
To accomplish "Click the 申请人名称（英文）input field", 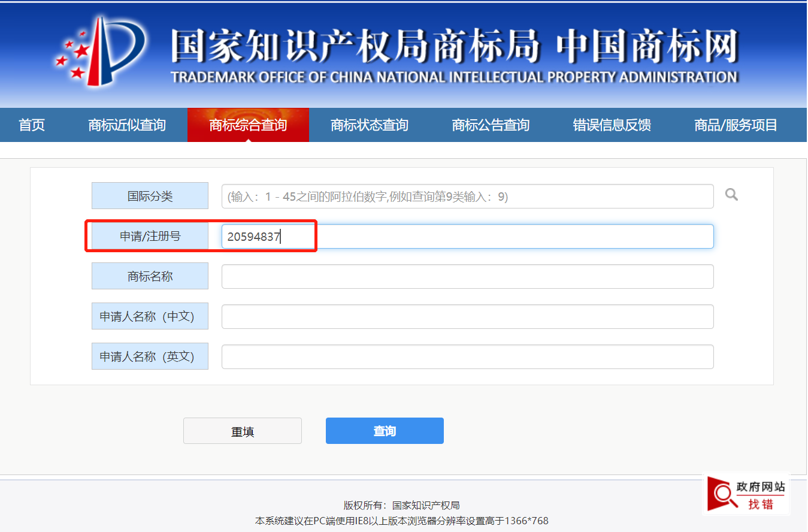I will pos(467,356).
